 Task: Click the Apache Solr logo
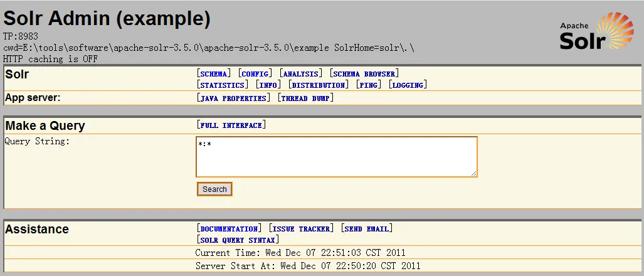596,31
